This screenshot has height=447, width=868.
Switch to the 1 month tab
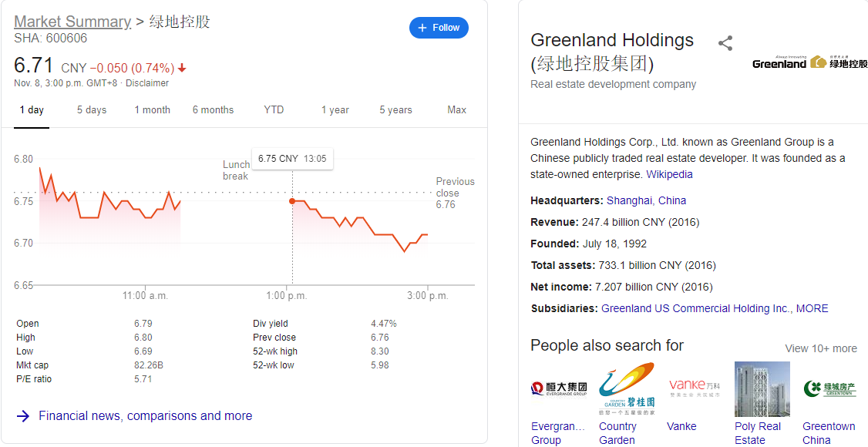(152, 110)
